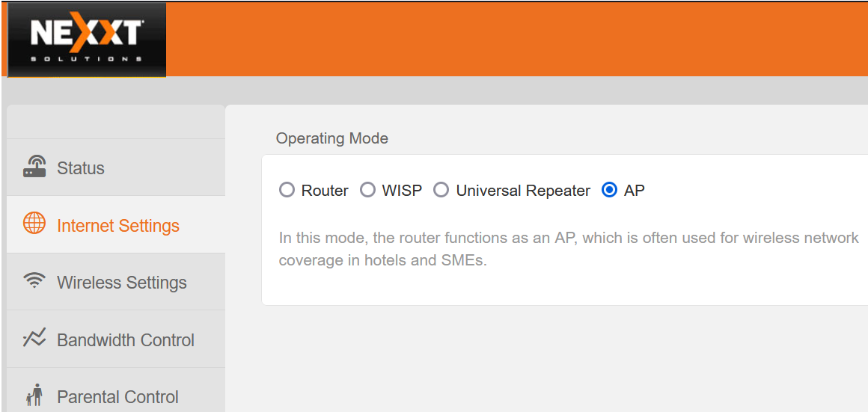The width and height of the screenshot is (868, 412).
Task: Click the AP mode description text
Action: pos(569,249)
